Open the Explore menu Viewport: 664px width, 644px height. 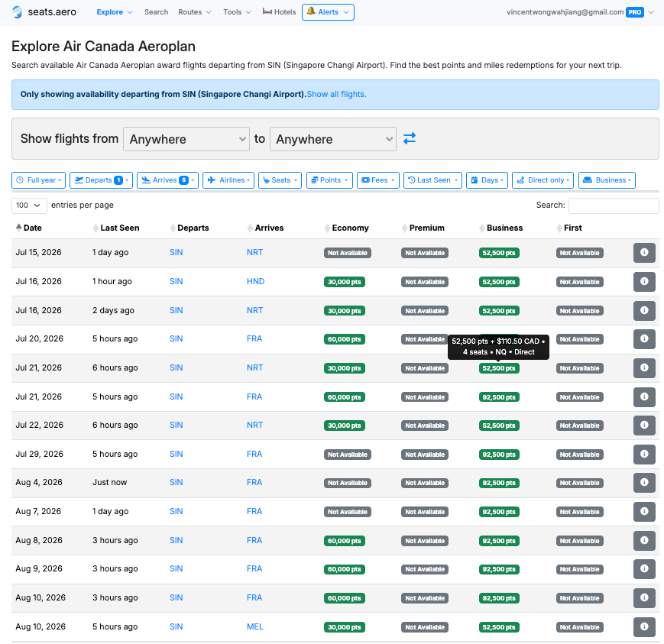(115, 12)
